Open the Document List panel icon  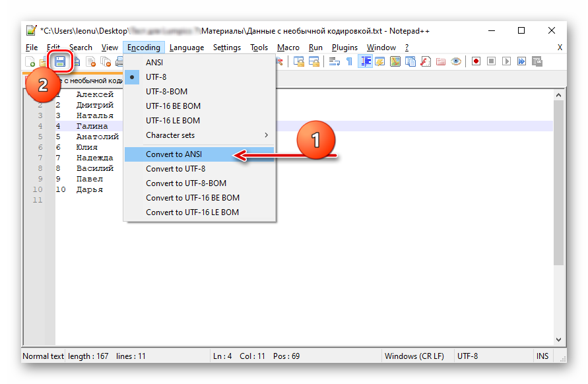click(x=410, y=61)
